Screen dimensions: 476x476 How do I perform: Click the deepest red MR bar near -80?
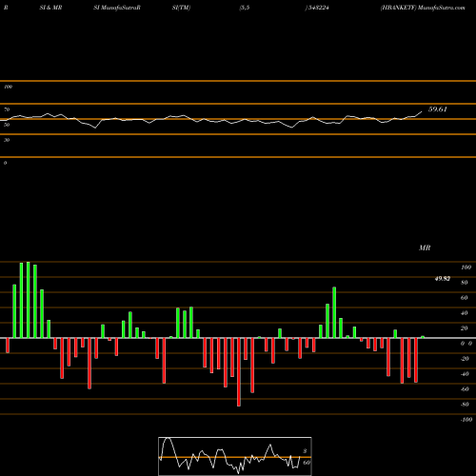239,372
